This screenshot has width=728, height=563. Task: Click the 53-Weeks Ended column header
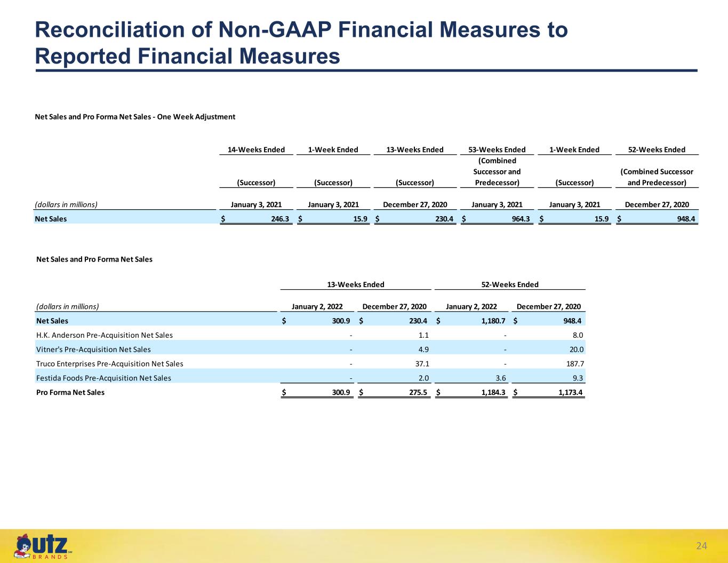coord(497,149)
